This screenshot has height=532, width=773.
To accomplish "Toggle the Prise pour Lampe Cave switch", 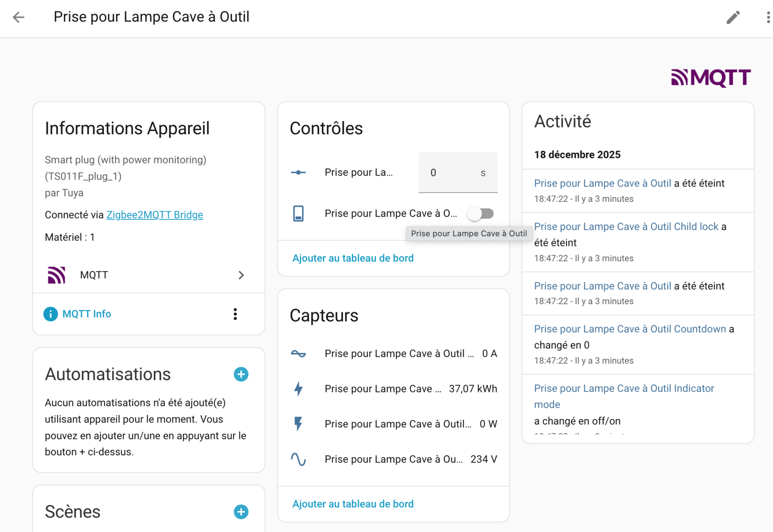I will click(481, 214).
